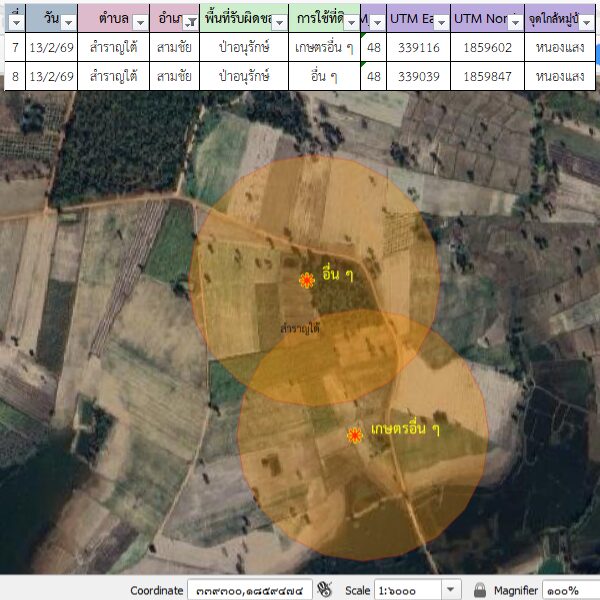Open the filter dropdown on วัน column

click(67, 21)
